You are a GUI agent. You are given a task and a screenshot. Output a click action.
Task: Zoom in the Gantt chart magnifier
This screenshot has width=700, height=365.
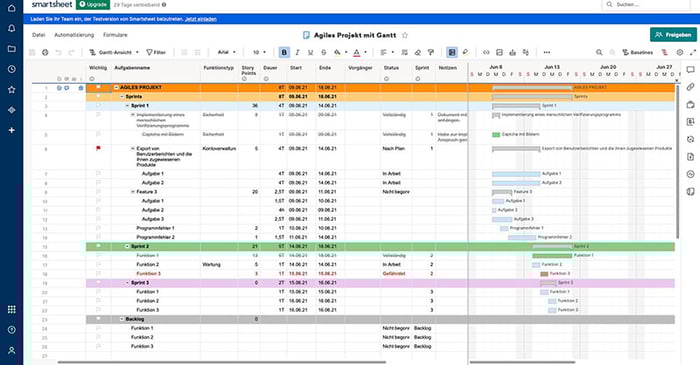[599, 52]
